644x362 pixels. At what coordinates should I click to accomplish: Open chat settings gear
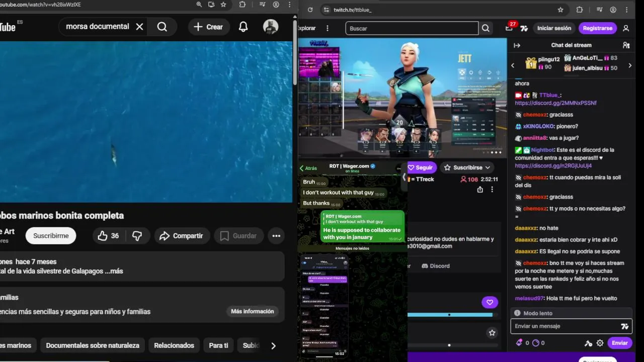[600, 343]
